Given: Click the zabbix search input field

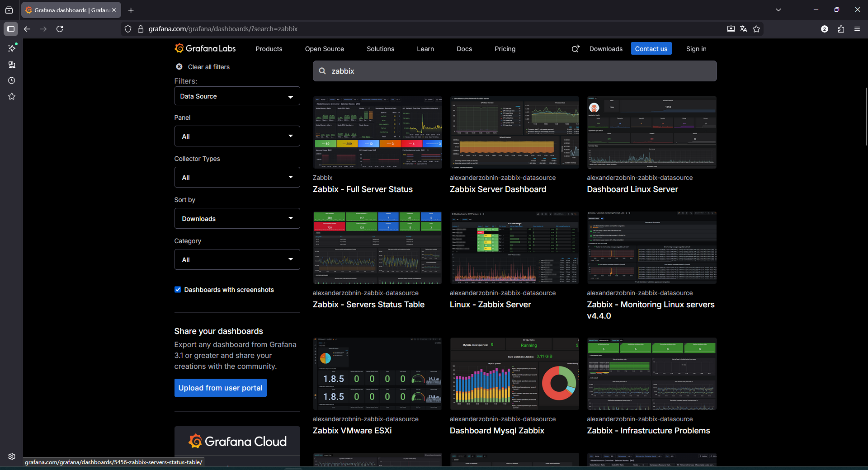Looking at the screenshot, I should (514, 71).
